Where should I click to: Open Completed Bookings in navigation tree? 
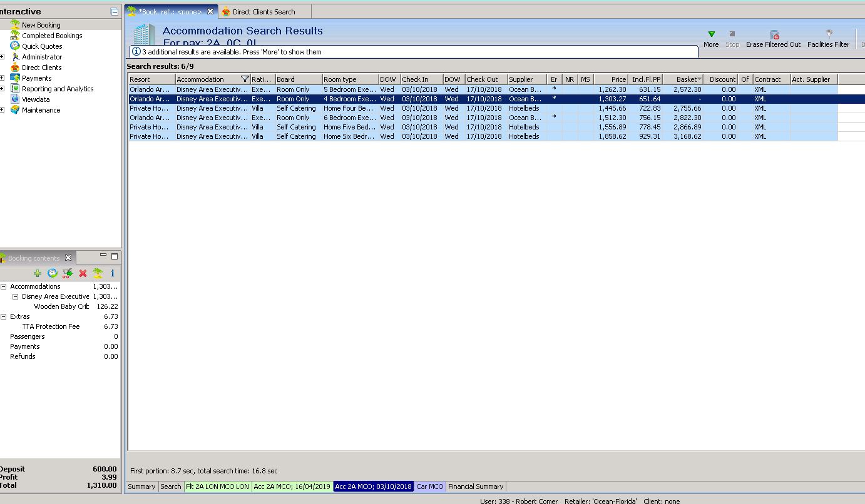pyautogui.click(x=52, y=36)
